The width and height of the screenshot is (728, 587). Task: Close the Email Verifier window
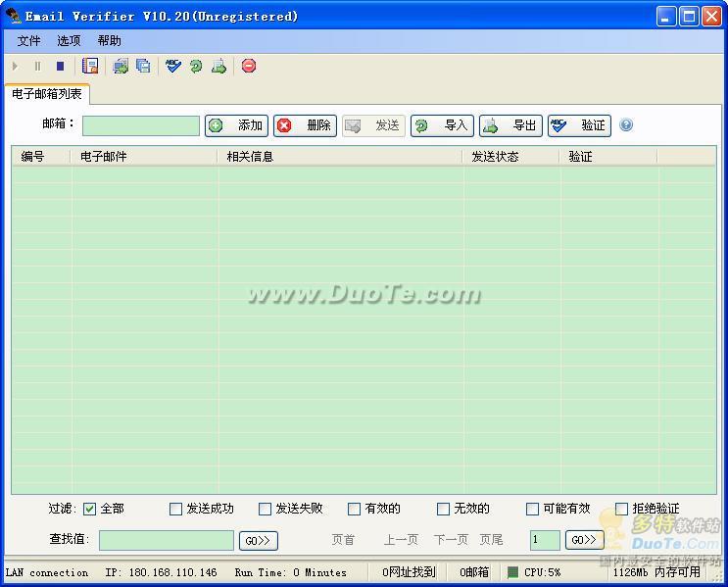[711, 17]
